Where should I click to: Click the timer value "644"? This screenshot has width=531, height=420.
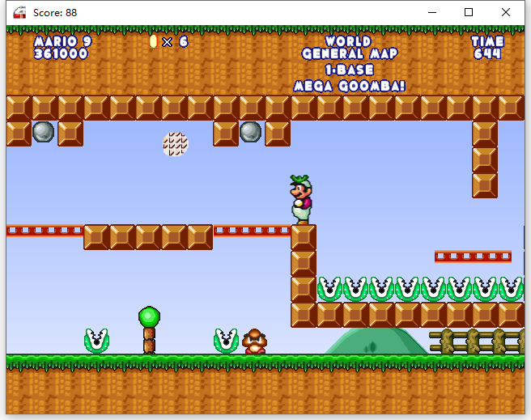(x=487, y=53)
